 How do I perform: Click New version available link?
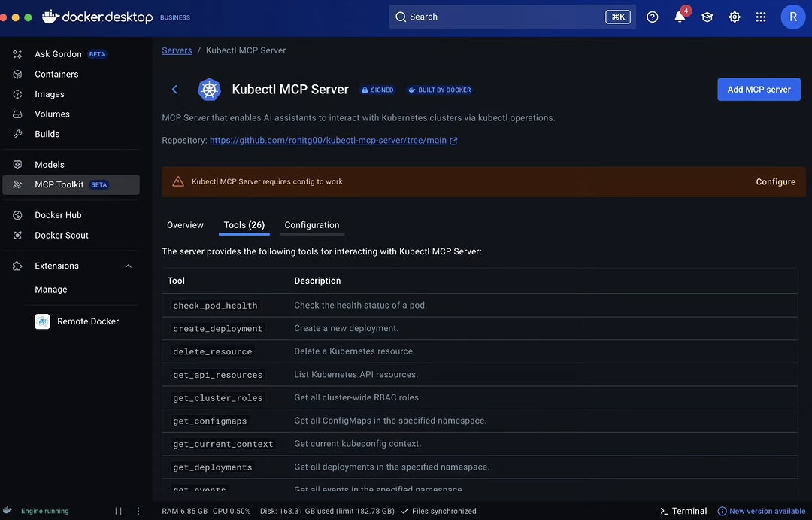(762, 511)
